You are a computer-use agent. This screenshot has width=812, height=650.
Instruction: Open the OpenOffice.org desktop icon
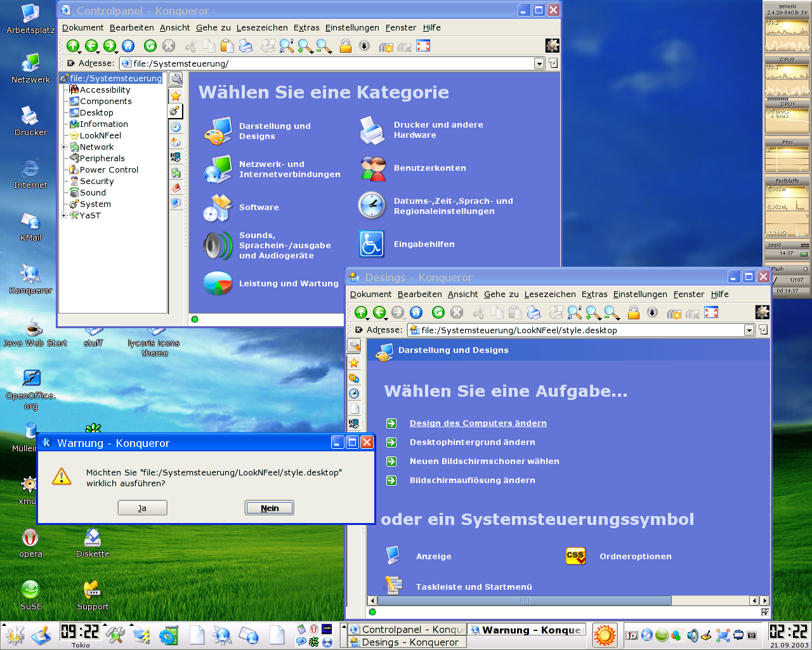pos(30,389)
